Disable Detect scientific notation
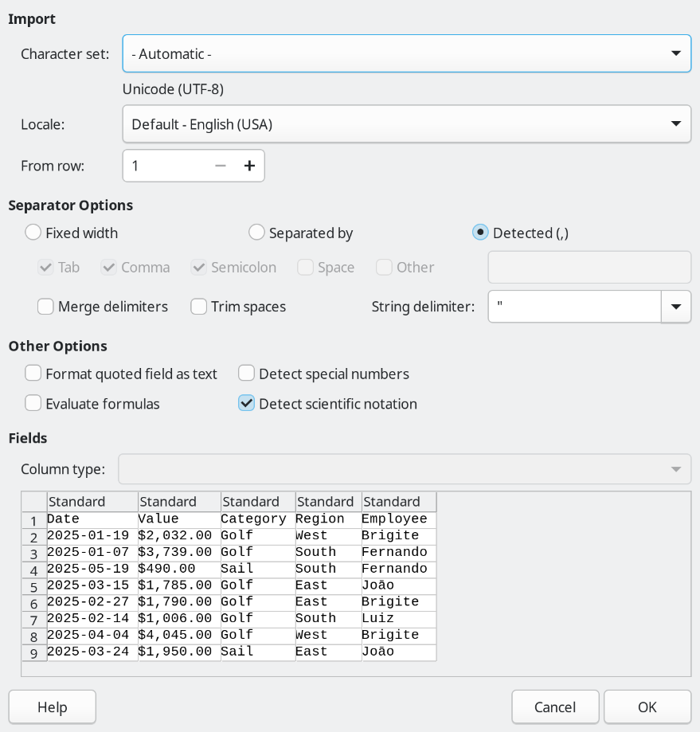 coord(246,403)
